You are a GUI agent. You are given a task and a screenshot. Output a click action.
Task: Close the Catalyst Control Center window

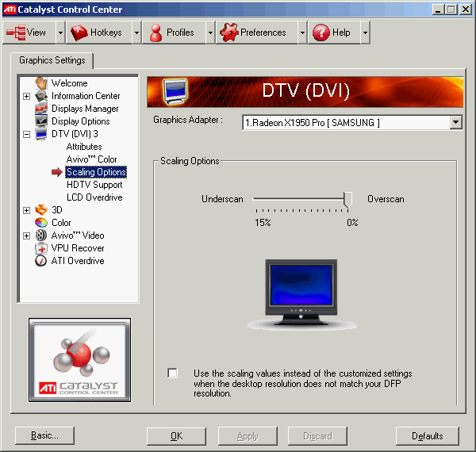pos(466,10)
